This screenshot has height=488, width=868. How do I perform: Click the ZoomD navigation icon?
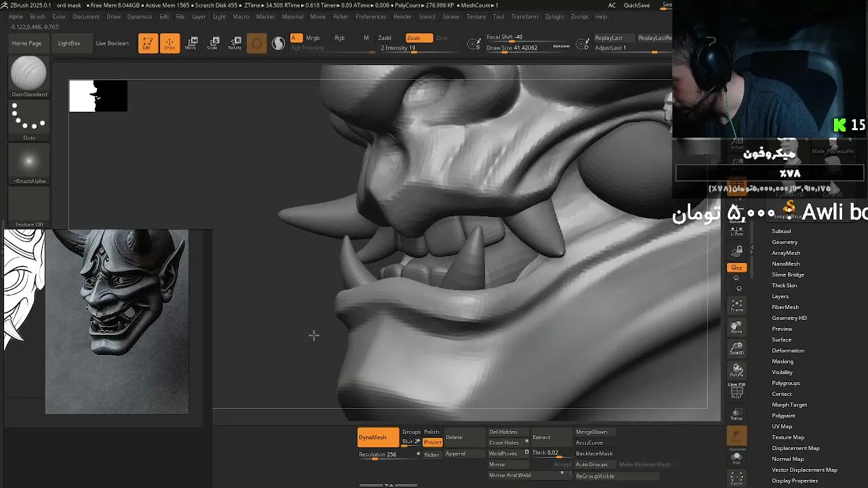pyautogui.click(x=736, y=349)
